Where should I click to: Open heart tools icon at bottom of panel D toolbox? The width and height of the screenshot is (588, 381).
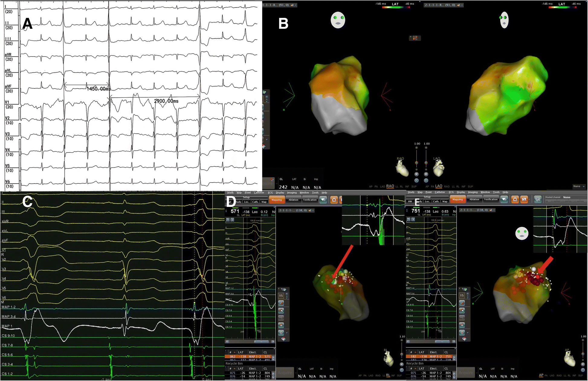[x=283, y=339]
